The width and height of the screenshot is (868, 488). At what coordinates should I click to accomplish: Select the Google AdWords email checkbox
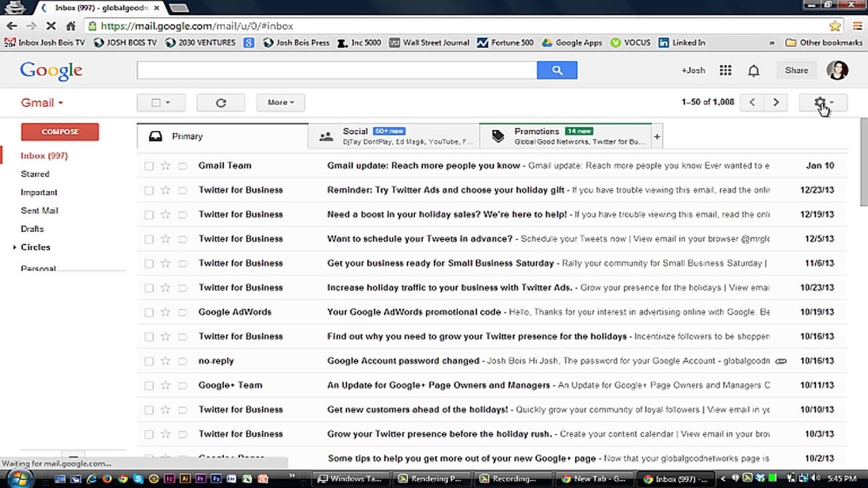tap(149, 312)
